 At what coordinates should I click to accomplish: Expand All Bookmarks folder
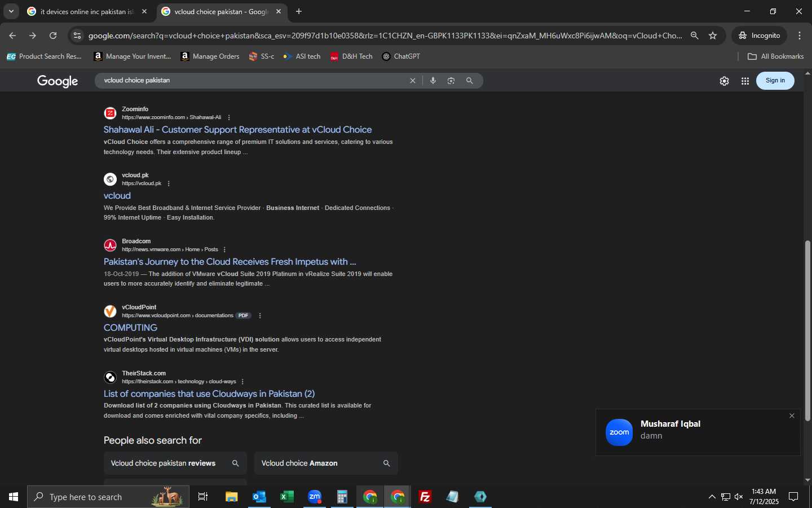[x=775, y=56]
